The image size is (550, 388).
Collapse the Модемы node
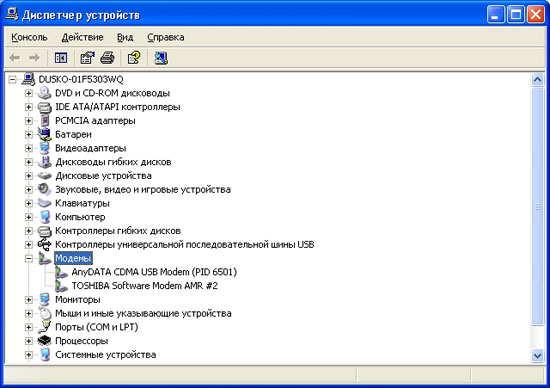[x=29, y=259]
